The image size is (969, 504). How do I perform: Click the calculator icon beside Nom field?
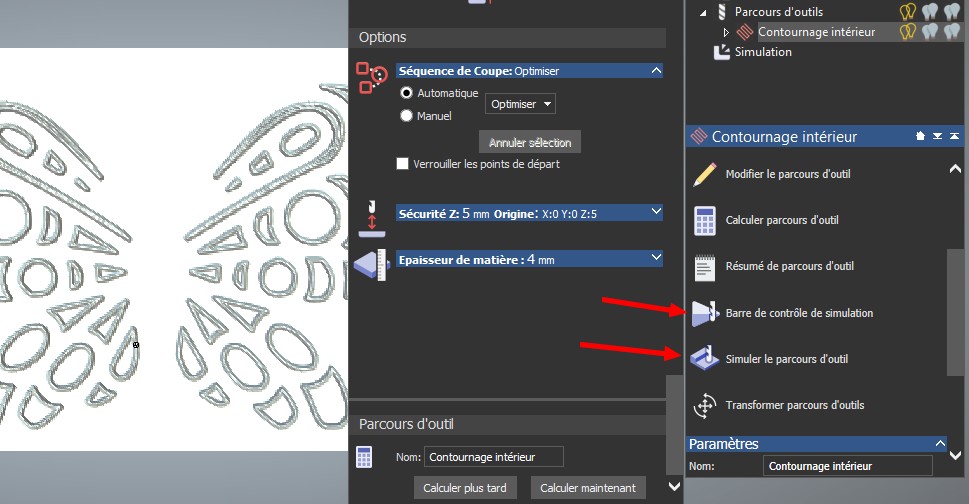pyautogui.click(x=364, y=457)
